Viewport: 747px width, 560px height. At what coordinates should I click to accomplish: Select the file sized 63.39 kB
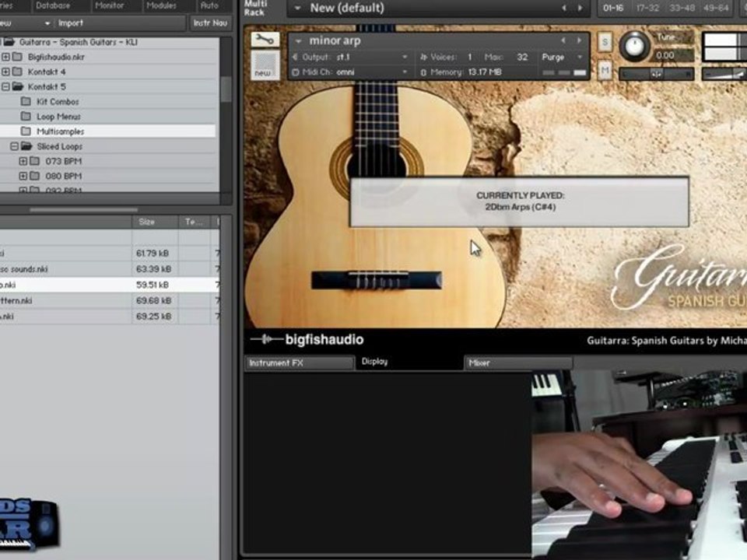click(110, 269)
